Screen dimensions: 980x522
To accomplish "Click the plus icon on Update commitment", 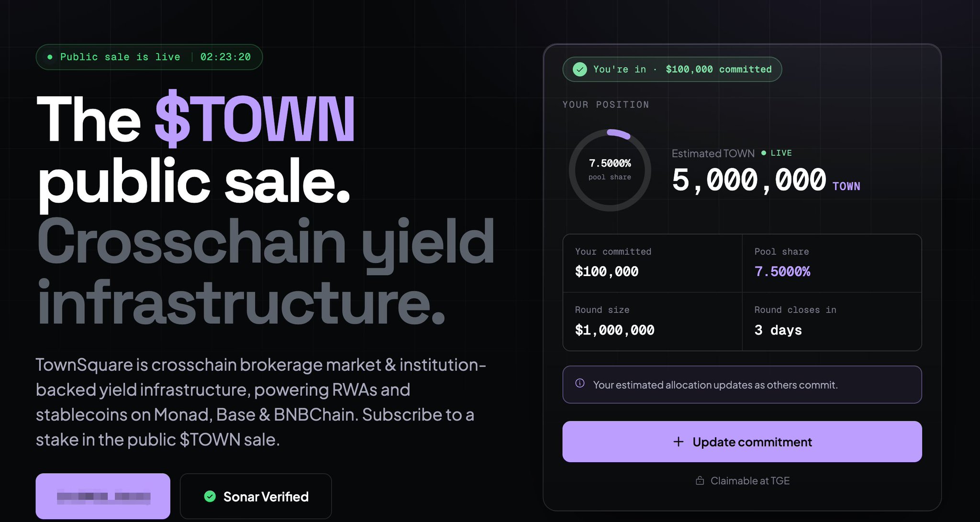I will click(x=678, y=442).
